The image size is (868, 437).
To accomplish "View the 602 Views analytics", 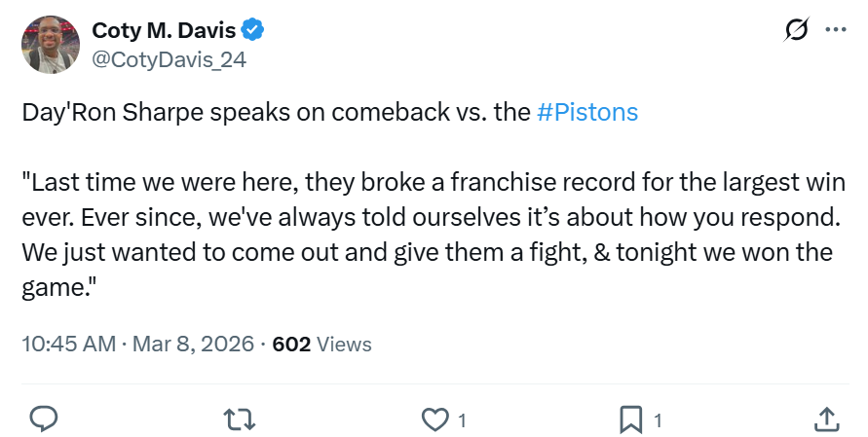I will (x=321, y=344).
